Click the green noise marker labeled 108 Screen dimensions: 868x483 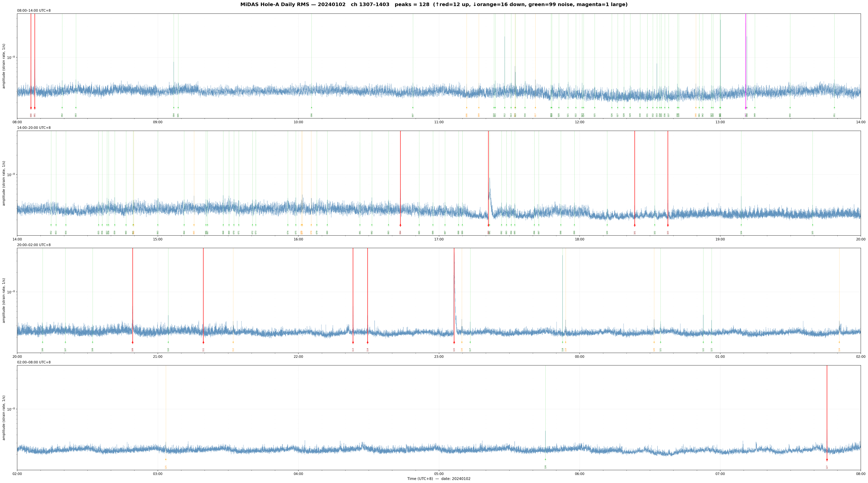(x=93, y=342)
